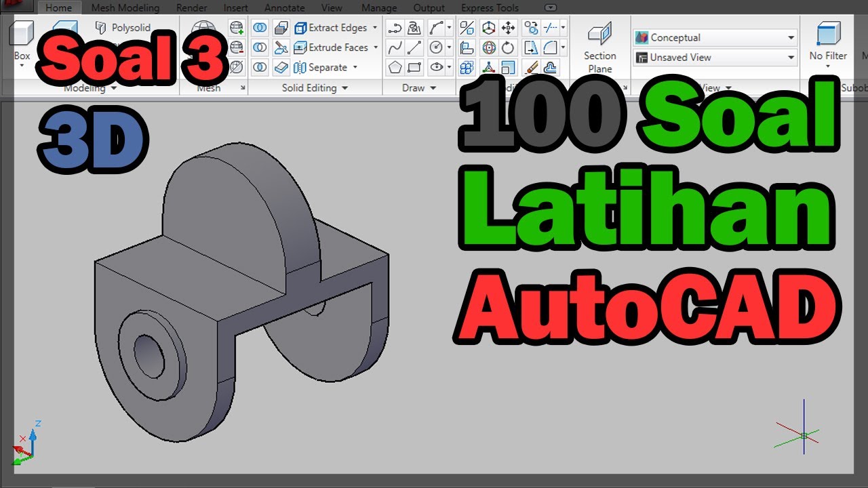Open the Separate dropdown arrow

click(x=355, y=67)
